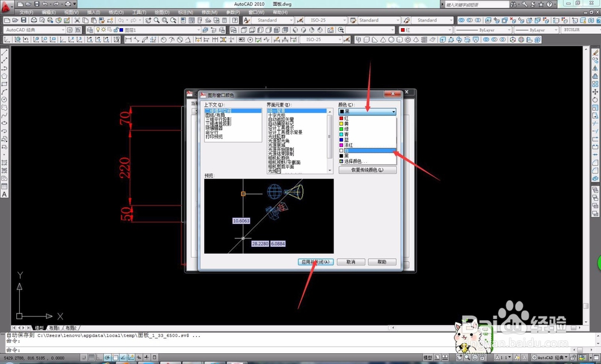Open the 颜色 color dropdown showing 黑

tap(367, 112)
